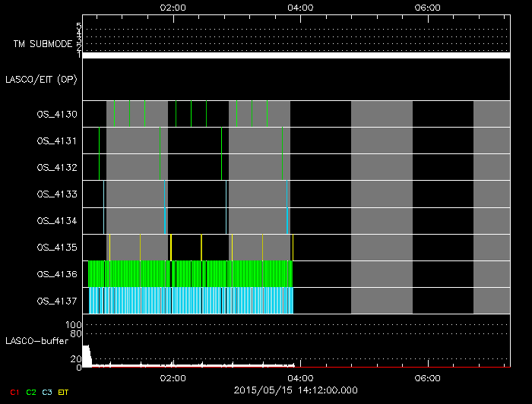
Task: Select the OS_4133 row label
Action: pyautogui.click(x=57, y=194)
